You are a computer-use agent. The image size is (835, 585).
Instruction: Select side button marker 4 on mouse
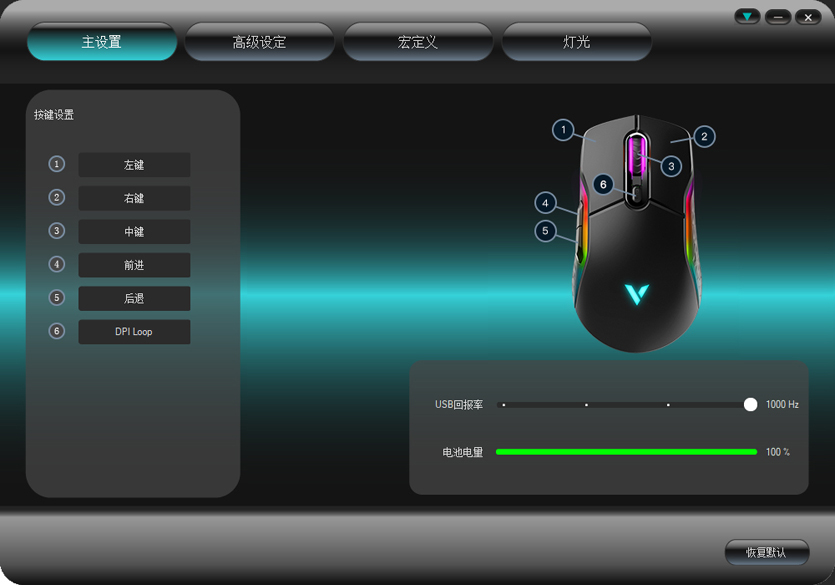545,203
